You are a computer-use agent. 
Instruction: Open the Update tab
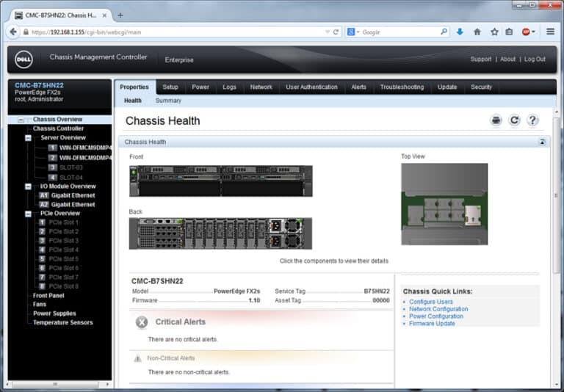(447, 87)
